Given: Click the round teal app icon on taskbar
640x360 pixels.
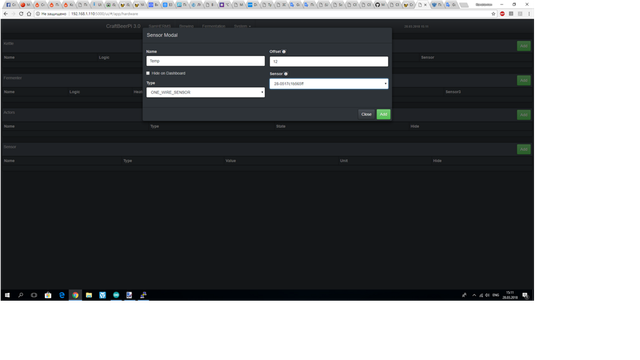Looking at the screenshot, I should tap(116, 295).
